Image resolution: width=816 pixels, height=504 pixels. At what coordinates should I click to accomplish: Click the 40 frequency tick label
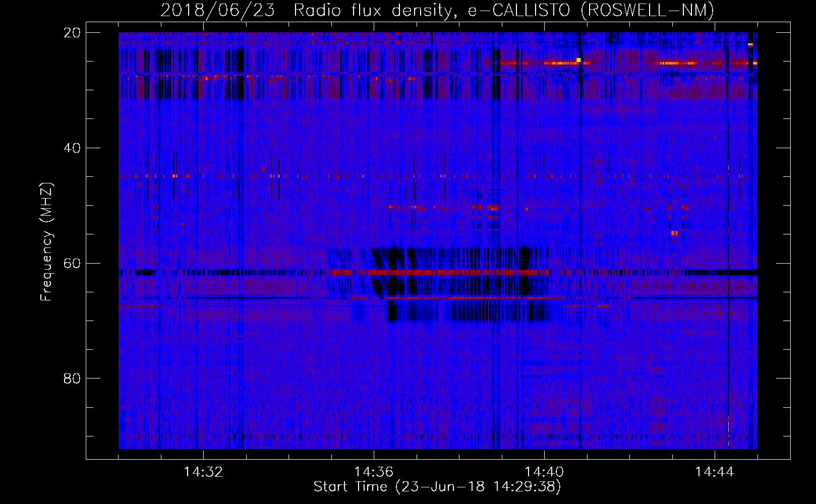[72, 148]
